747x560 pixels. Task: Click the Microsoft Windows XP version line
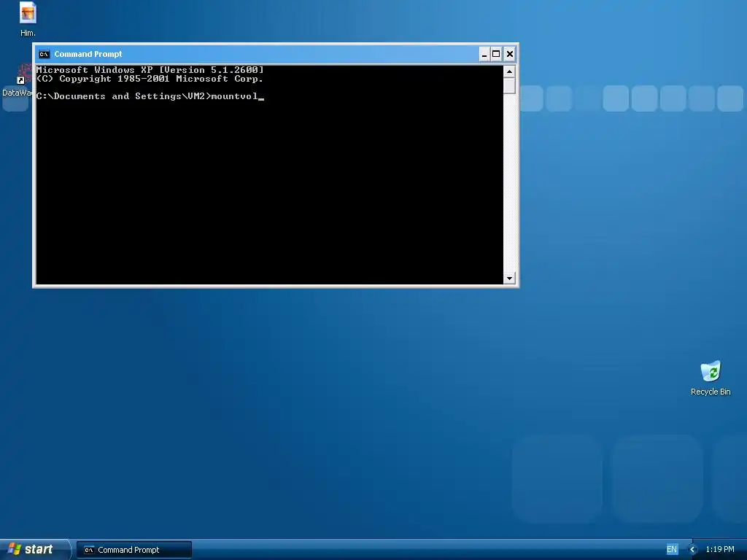click(x=150, y=70)
